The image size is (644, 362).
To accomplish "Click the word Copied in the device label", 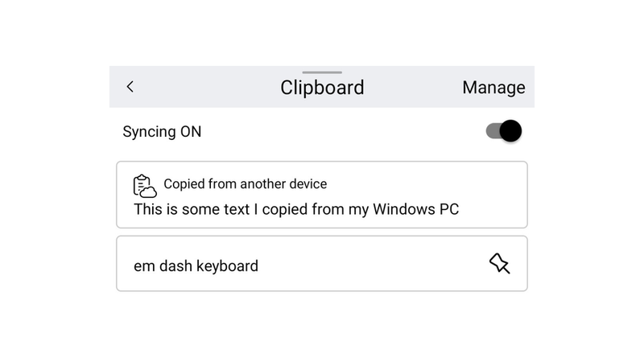I will (x=184, y=184).
